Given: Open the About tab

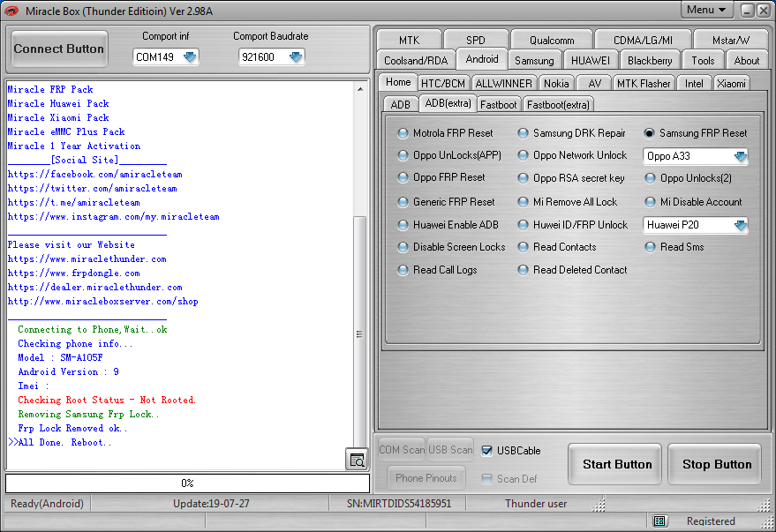Looking at the screenshot, I should pyautogui.click(x=747, y=60).
